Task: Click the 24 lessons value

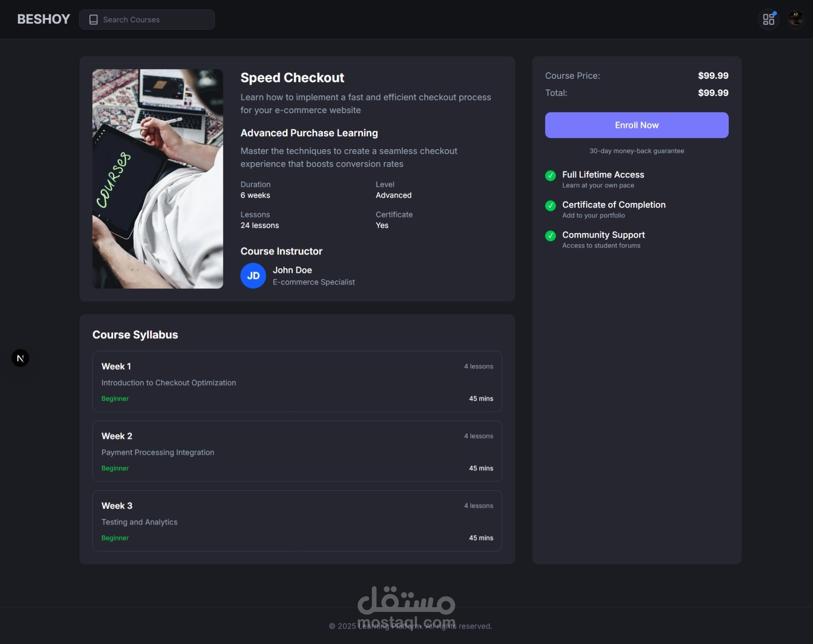Action: [259, 225]
